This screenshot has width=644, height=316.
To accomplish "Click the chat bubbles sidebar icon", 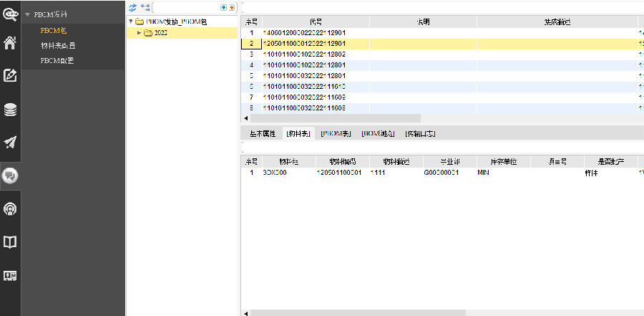I will pos(10,175).
